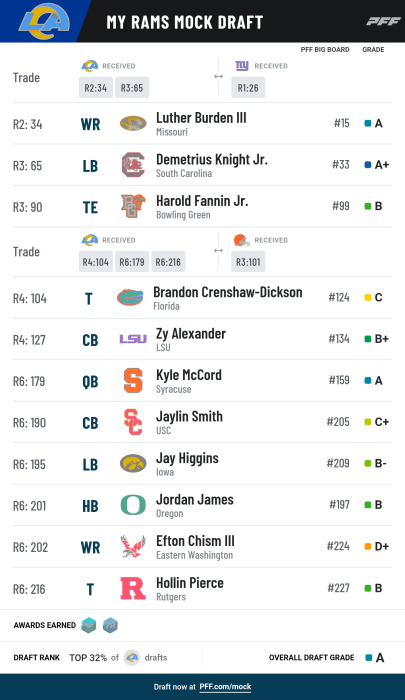Click the yellow C grade swatch

tap(368, 297)
